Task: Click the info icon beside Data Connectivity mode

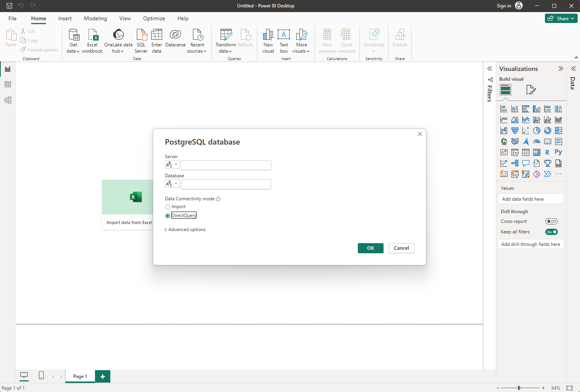Action: click(218, 199)
